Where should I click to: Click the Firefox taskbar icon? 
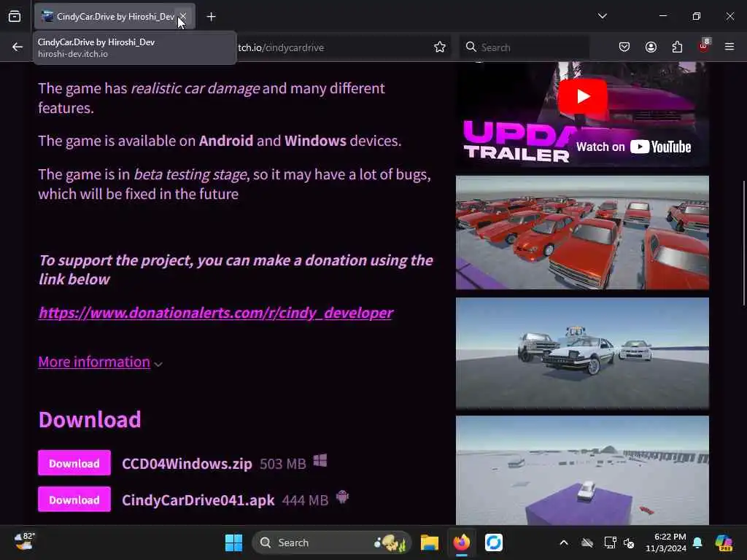pos(461,542)
